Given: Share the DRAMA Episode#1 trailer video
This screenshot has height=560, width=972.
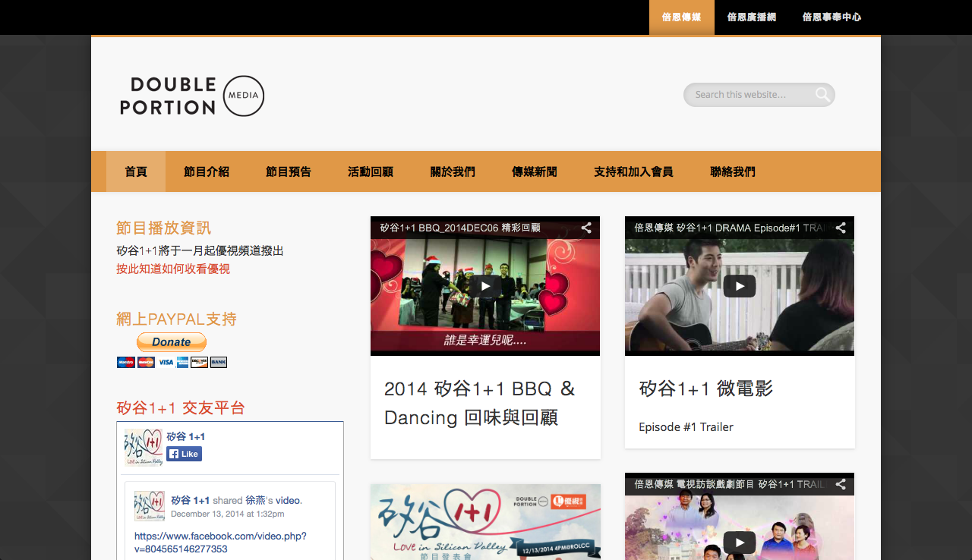Looking at the screenshot, I should point(841,228).
